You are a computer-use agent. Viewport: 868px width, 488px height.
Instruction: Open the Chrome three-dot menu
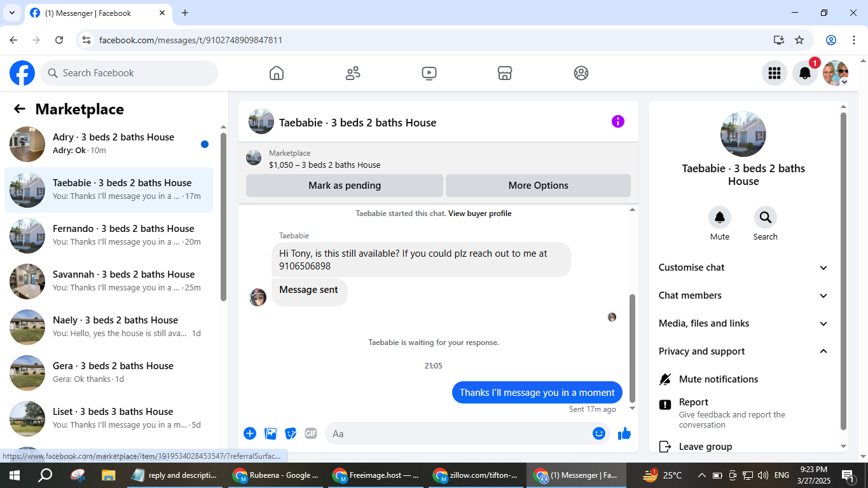point(853,40)
